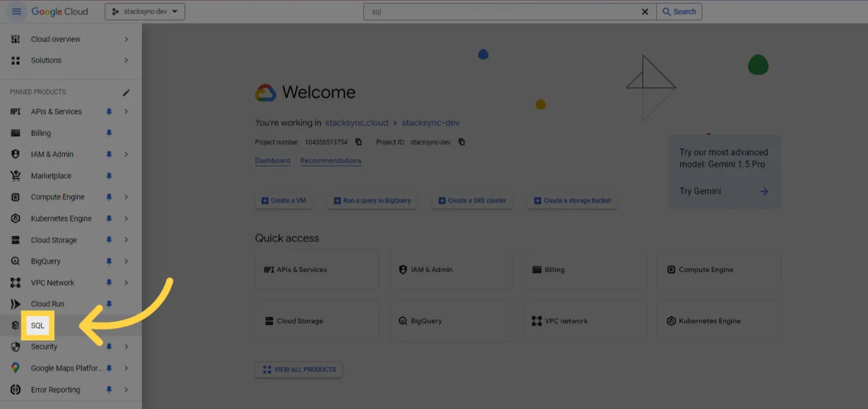Unpin Compute Engine
This screenshot has height=409, width=868.
point(109,197)
